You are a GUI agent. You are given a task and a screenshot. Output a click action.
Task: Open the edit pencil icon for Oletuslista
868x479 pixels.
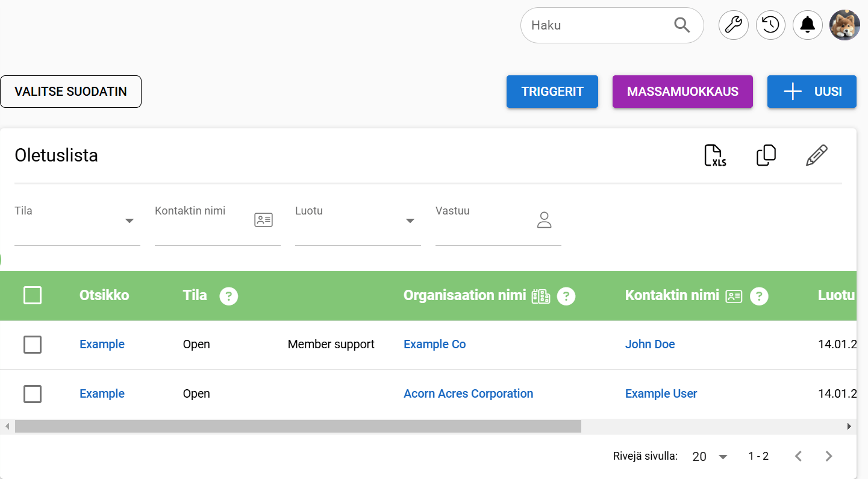tap(816, 155)
